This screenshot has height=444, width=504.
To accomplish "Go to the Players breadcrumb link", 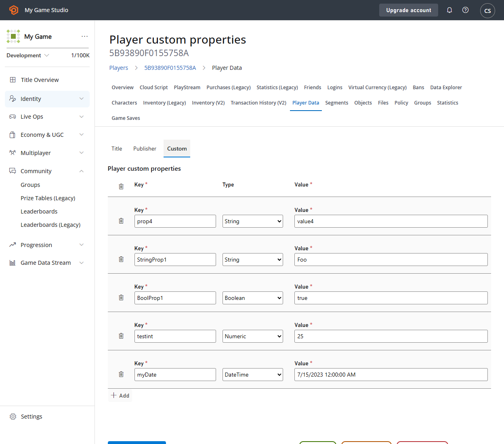I will (119, 68).
